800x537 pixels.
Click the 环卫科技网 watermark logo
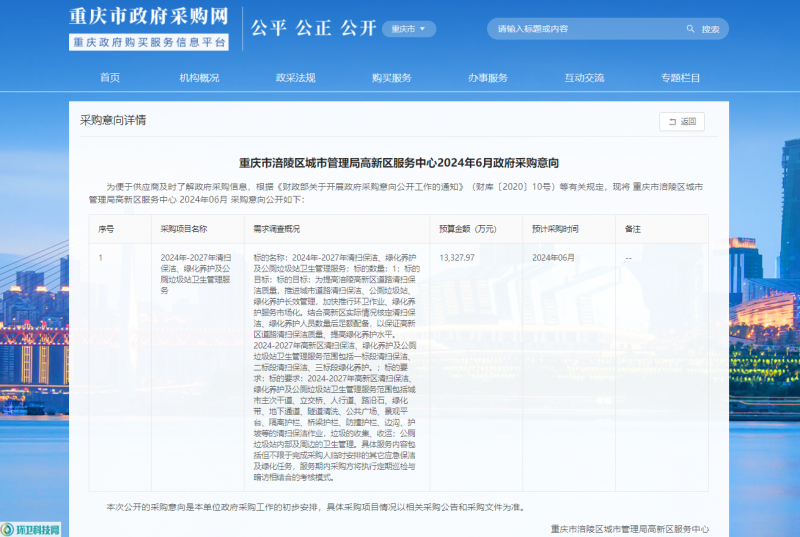pos(31,528)
